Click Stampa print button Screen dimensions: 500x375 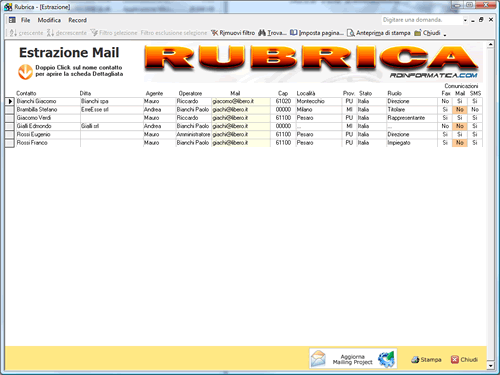(426, 360)
